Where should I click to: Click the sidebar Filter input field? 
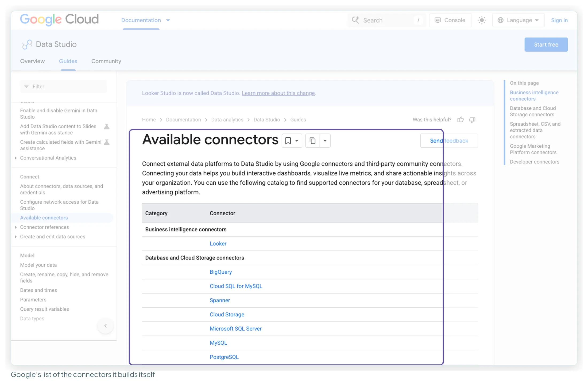pos(63,86)
